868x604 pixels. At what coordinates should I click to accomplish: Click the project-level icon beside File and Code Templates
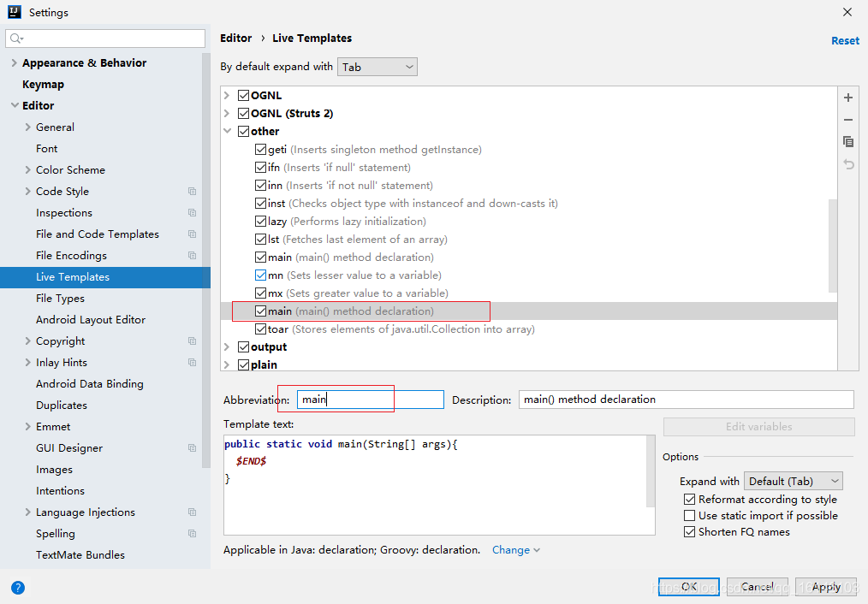coord(192,234)
